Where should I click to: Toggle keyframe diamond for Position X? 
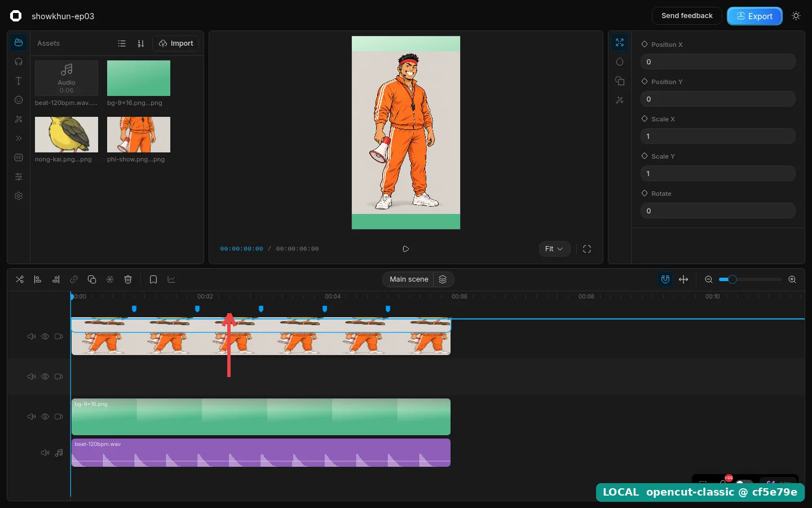(x=645, y=44)
